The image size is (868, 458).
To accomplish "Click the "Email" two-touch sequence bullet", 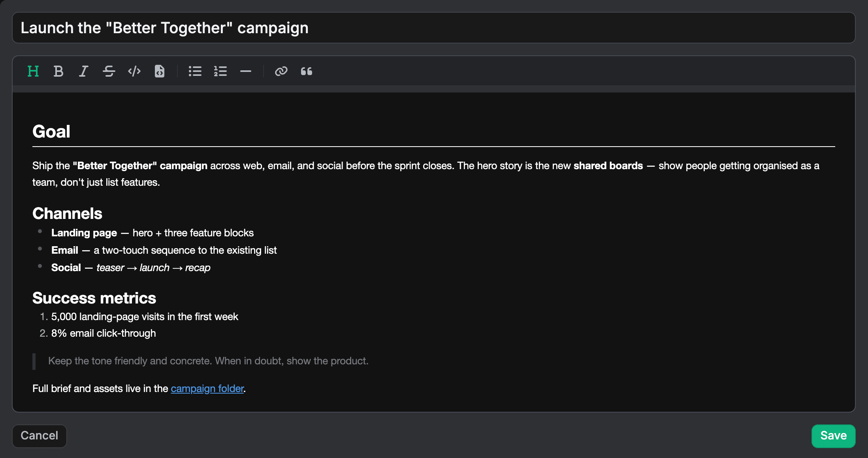I will click(x=164, y=250).
